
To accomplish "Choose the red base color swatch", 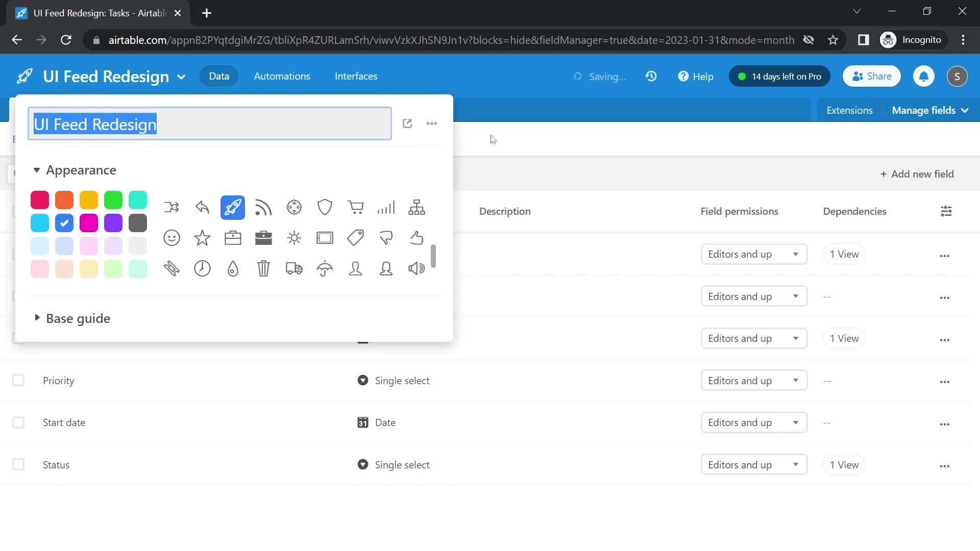I will [40, 200].
